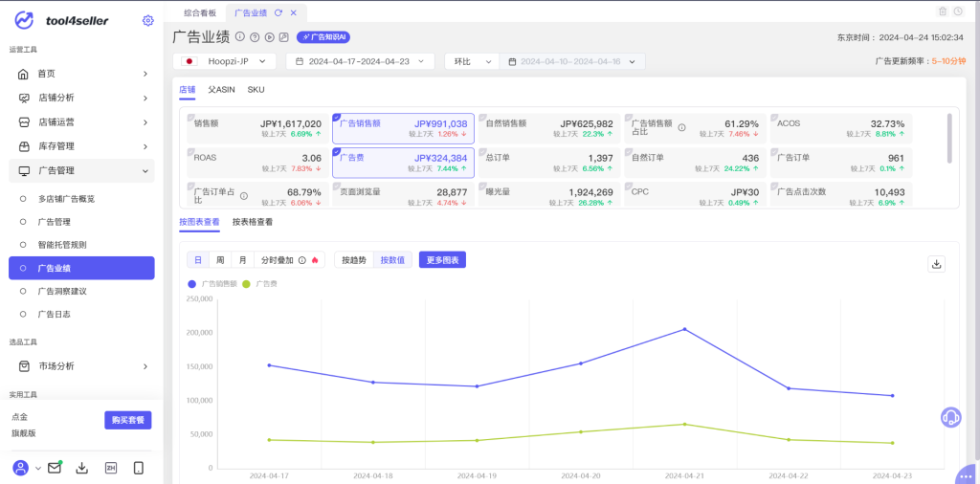Screen dimensions: 980x484
Task: Switch to the 综合看板 tab
Action: coord(200,12)
